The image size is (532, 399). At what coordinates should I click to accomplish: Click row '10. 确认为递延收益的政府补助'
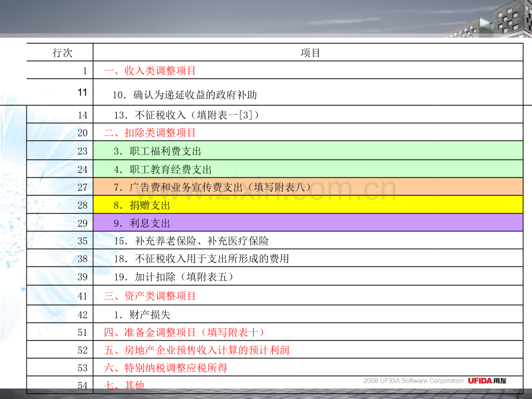(x=308, y=93)
